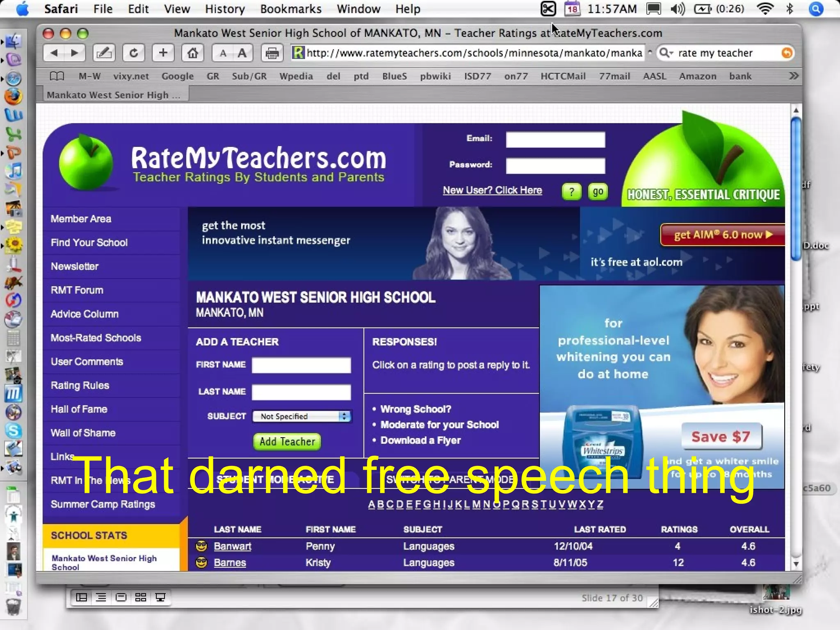Viewport: 840px width, 630px height.
Task: Open the Apple menu
Action: [22, 9]
